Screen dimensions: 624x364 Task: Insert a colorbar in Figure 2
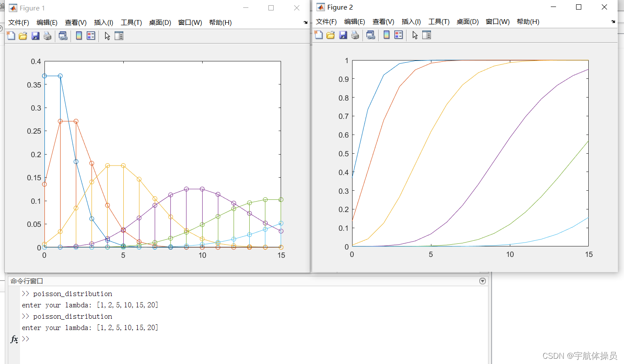(x=386, y=35)
